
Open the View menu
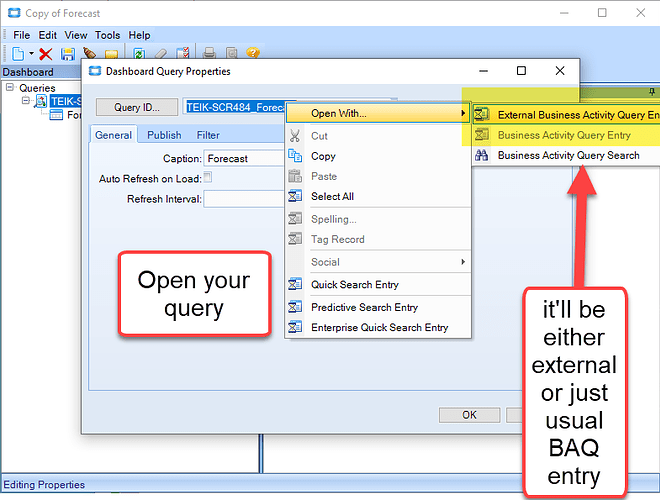point(76,35)
